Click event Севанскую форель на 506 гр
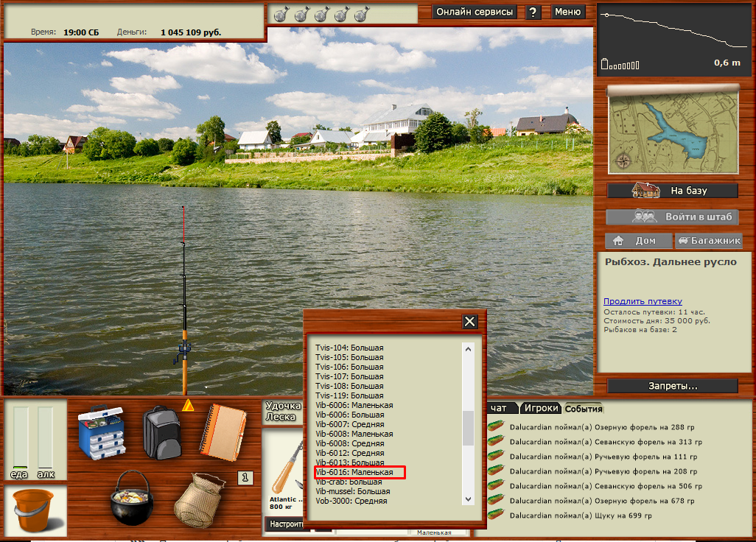This screenshot has height=542, width=756. (x=606, y=486)
